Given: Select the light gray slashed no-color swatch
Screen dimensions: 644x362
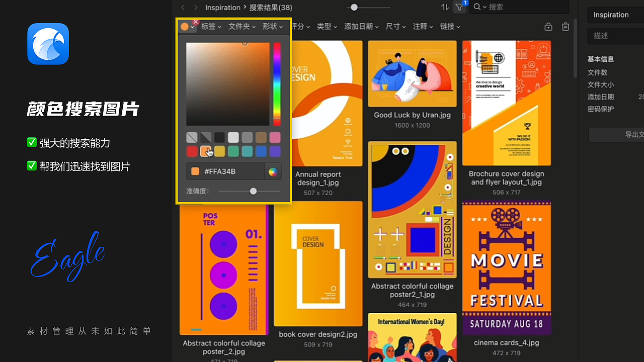Looking at the screenshot, I should (x=192, y=137).
